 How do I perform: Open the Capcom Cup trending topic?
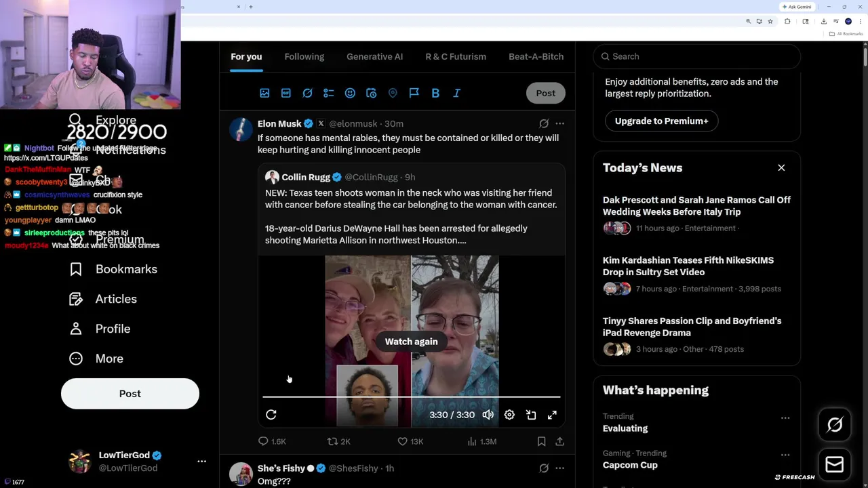(630, 465)
